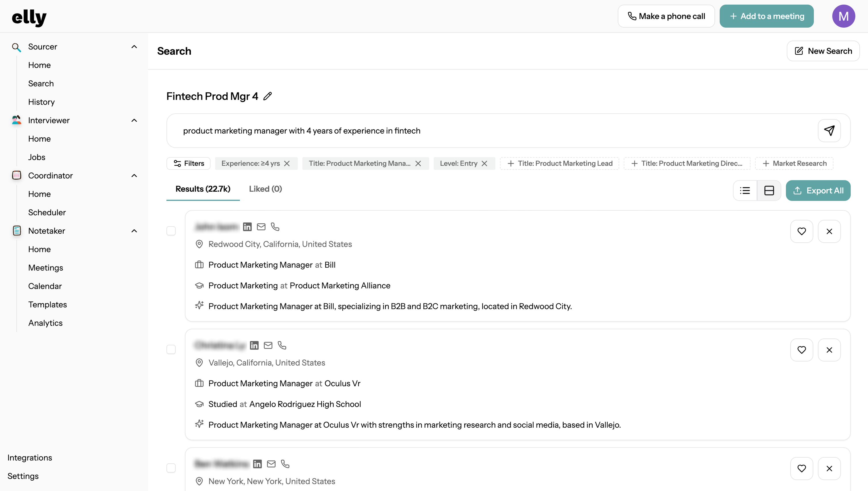Remove the Level: Entry filter chip
This screenshot has width=868, height=491.
coord(485,163)
